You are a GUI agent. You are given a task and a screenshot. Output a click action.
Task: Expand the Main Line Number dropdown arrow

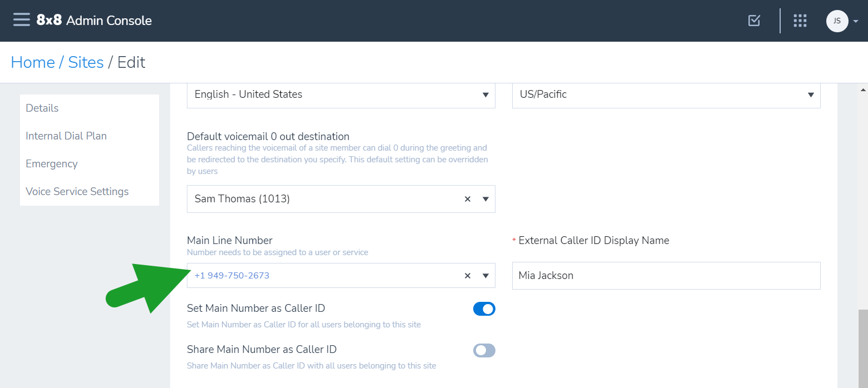(485, 276)
